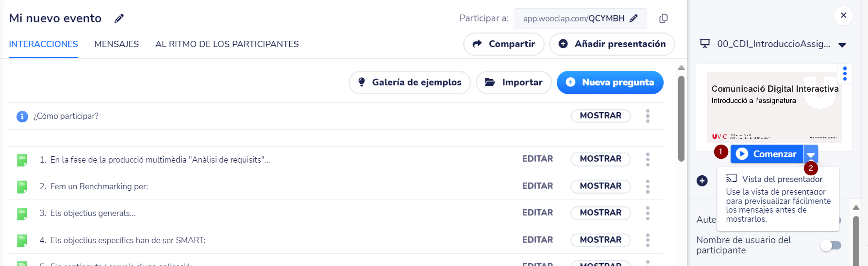The image size is (868, 266).
Task: Click Importar button
Action: (514, 83)
